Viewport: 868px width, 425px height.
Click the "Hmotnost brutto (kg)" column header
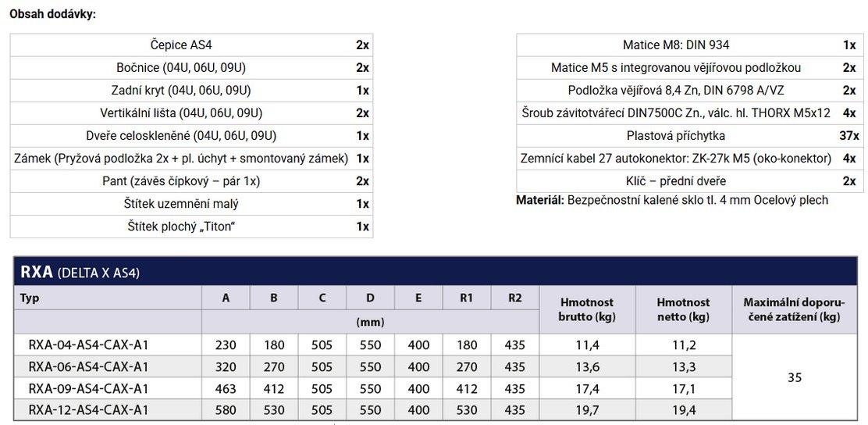click(586, 309)
